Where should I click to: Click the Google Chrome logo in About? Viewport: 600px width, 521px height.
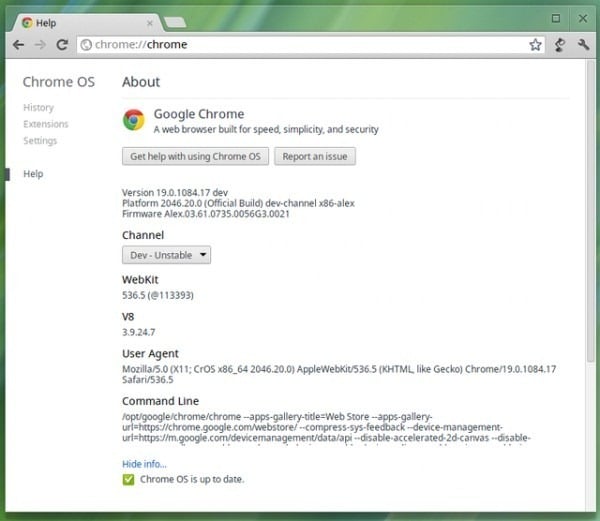pyautogui.click(x=134, y=120)
